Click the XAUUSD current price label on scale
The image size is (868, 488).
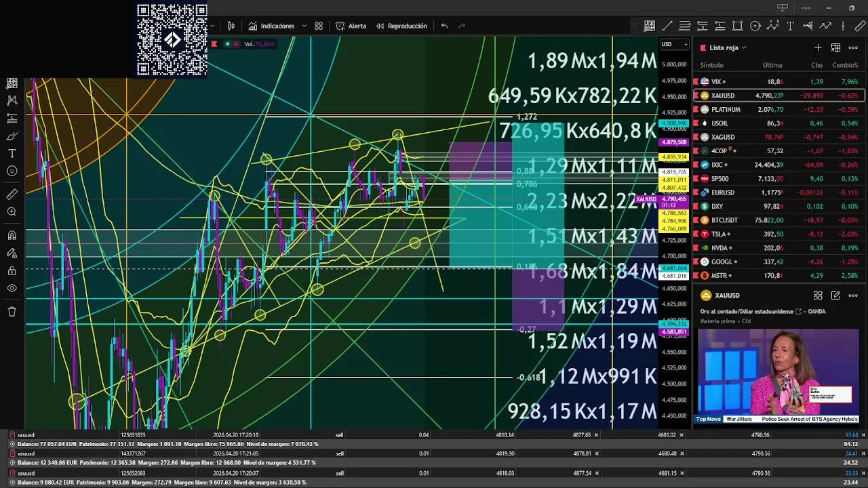point(662,201)
